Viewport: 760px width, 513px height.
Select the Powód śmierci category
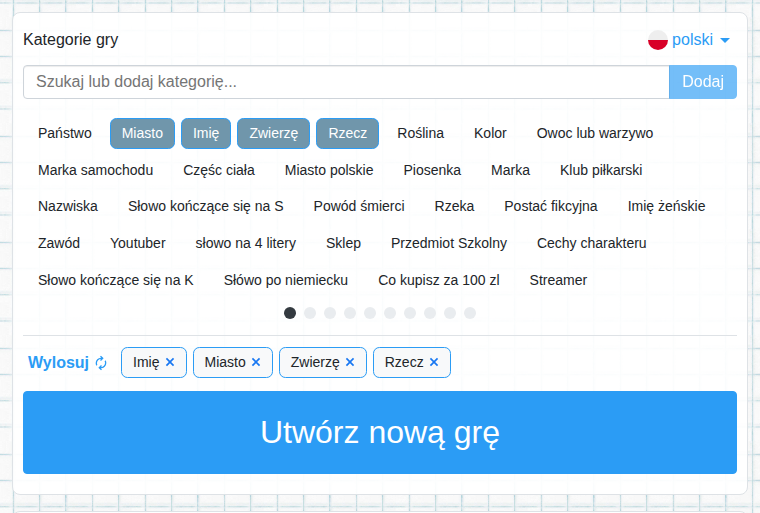(x=359, y=207)
